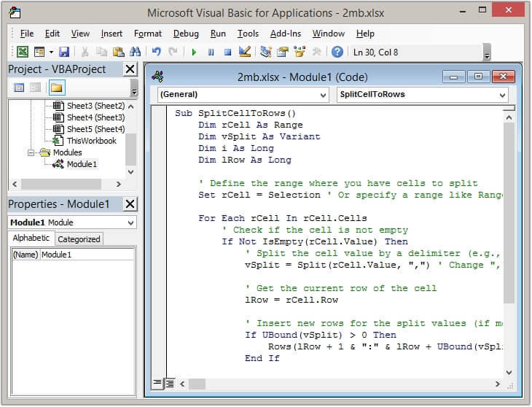Image resolution: width=532 pixels, height=407 pixels.
Task: Open the Debug menu
Action: click(x=186, y=34)
